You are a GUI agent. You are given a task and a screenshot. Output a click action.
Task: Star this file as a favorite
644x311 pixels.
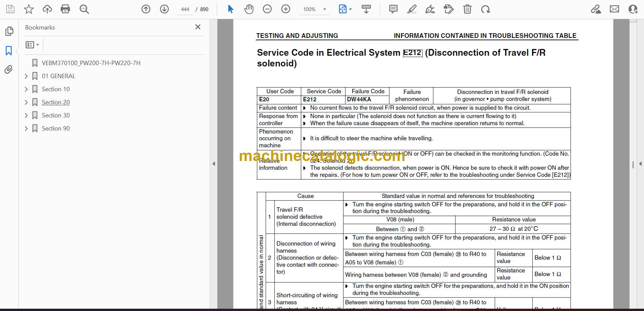[x=29, y=9]
